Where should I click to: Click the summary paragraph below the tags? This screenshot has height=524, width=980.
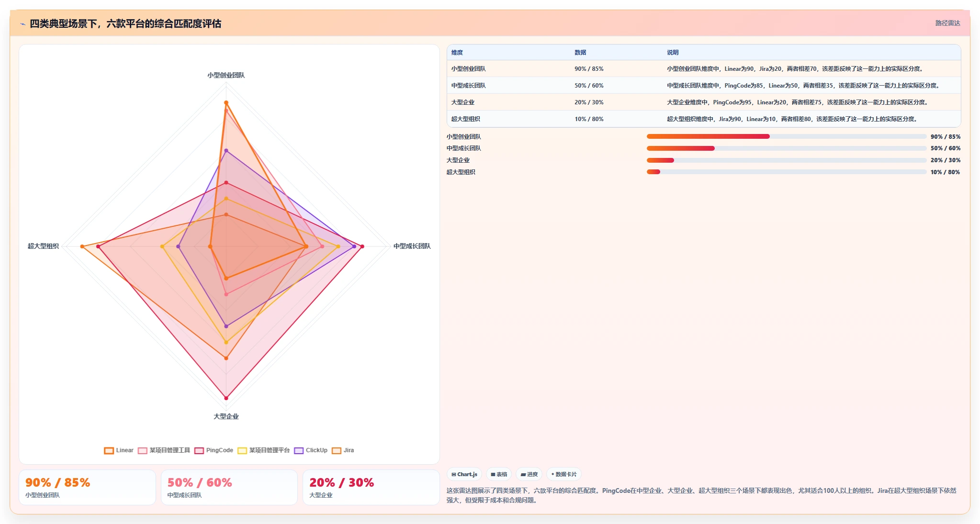702,495
